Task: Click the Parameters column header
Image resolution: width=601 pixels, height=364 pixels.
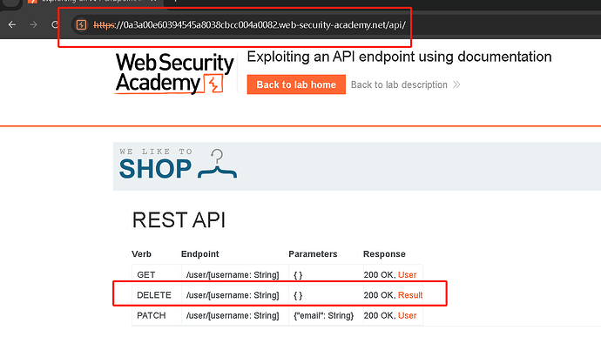Action: [x=313, y=254]
